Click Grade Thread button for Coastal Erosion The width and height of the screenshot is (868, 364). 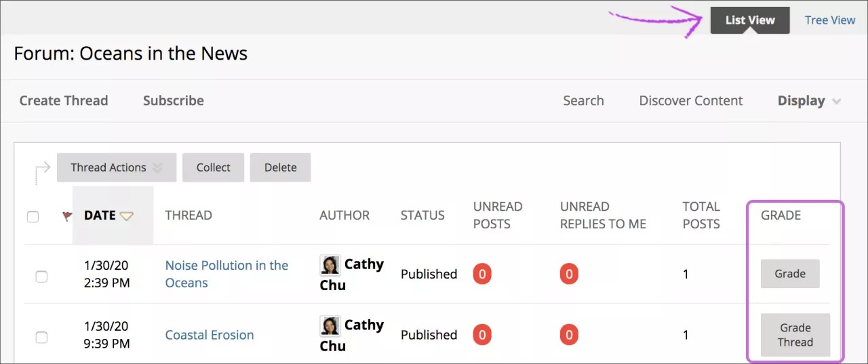coord(795,335)
